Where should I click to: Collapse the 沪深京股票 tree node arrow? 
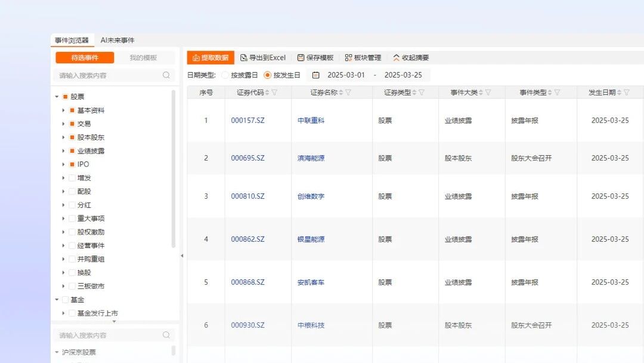(57, 352)
